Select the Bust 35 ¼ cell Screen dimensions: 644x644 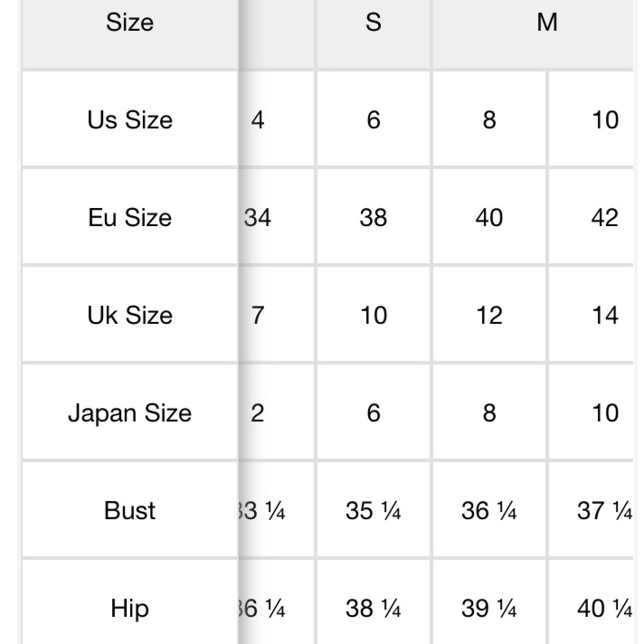pyautogui.click(x=373, y=511)
